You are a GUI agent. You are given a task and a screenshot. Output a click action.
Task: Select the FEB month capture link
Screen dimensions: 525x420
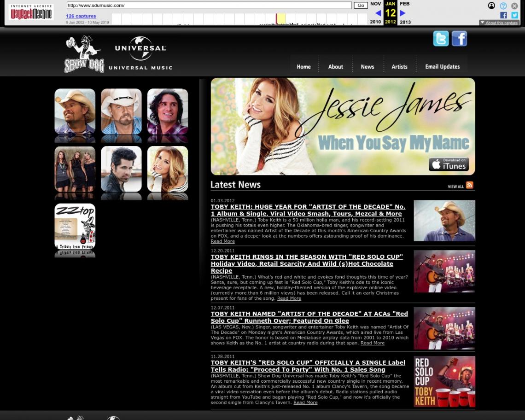click(x=404, y=4)
